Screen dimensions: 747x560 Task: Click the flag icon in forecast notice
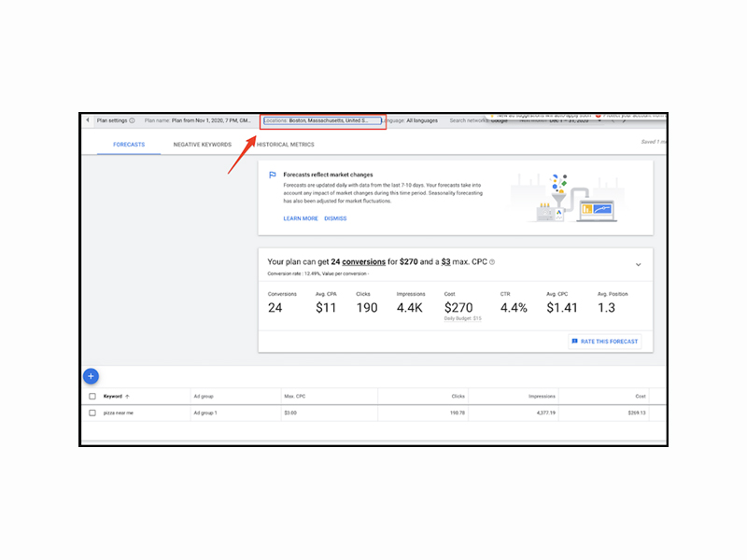(x=272, y=175)
